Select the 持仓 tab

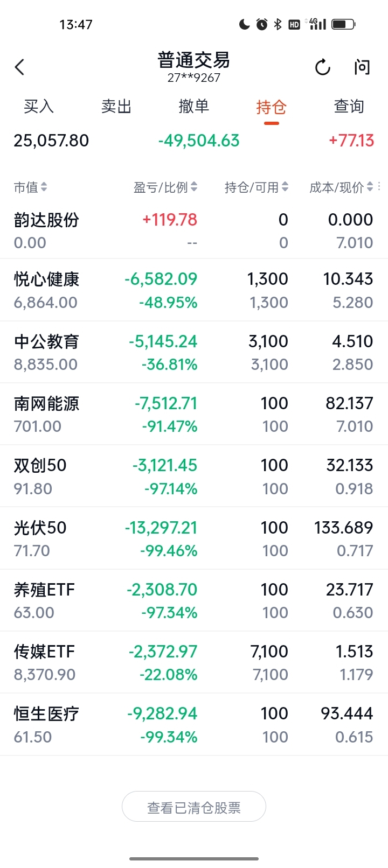click(271, 108)
